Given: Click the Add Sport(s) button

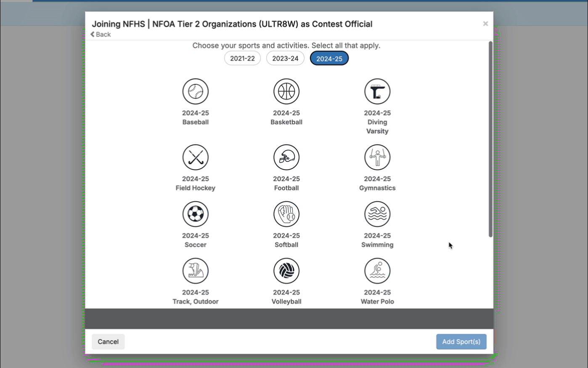Looking at the screenshot, I should [x=461, y=341].
